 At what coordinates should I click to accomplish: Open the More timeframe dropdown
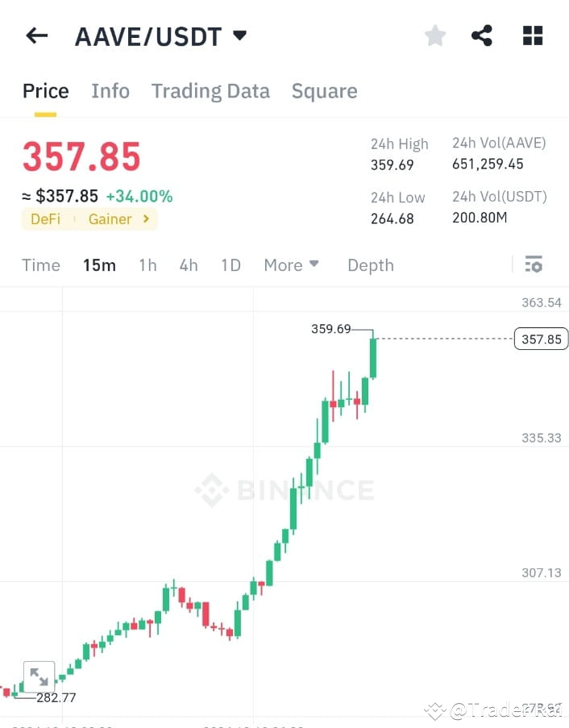coord(291,264)
